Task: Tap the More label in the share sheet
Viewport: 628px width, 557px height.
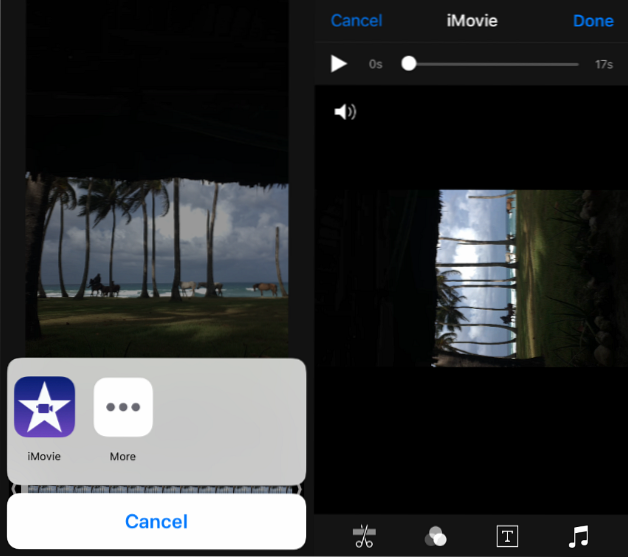Action: [123, 457]
